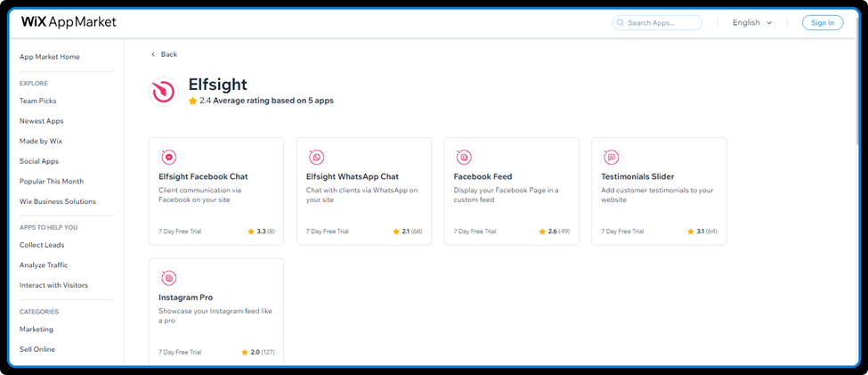Click the Testimonials Slider app icon
The image size is (868, 375).
[x=612, y=158]
